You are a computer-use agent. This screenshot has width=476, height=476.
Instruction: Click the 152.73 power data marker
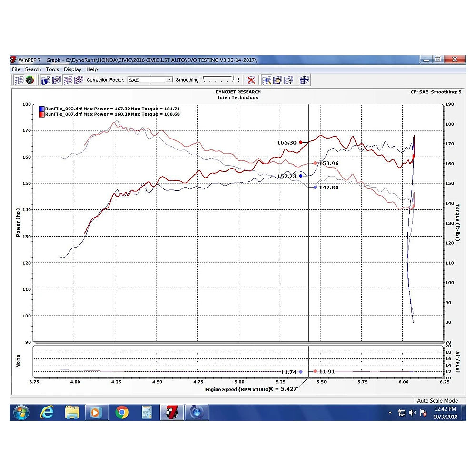point(301,176)
